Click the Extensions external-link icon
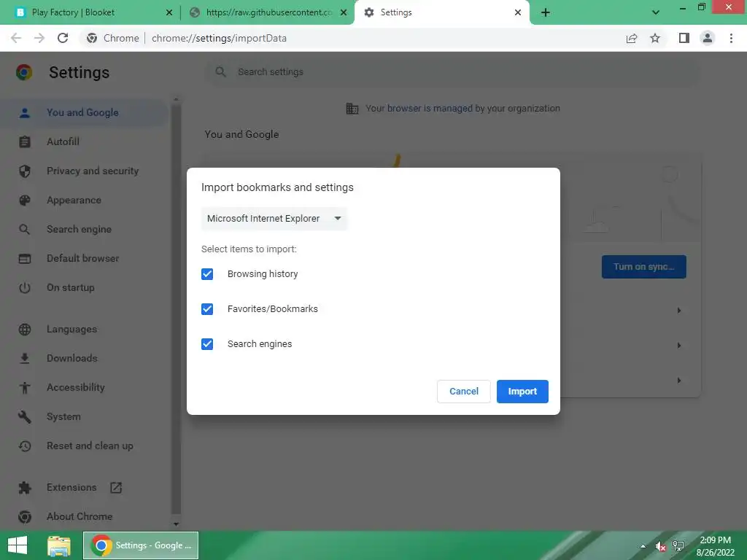The width and height of the screenshot is (747, 560). click(x=116, y=488)
